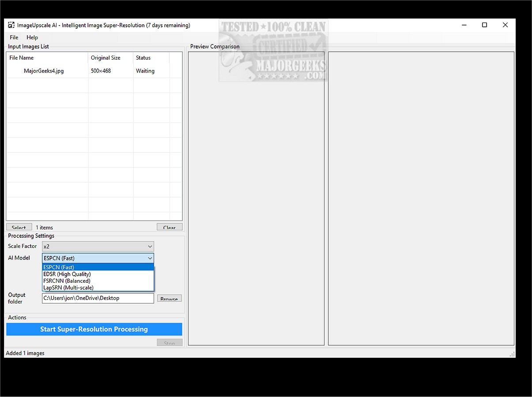Start Super-Resolution Processing
The height and width of the screenshot is (397, 532).
94,329
